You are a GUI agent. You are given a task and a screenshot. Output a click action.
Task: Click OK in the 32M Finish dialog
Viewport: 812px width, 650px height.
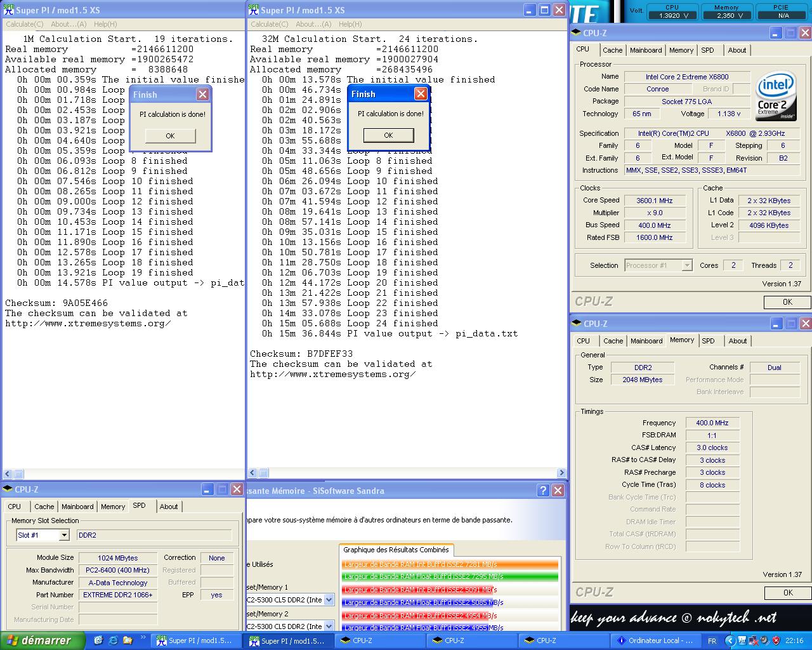click(388, 135)
